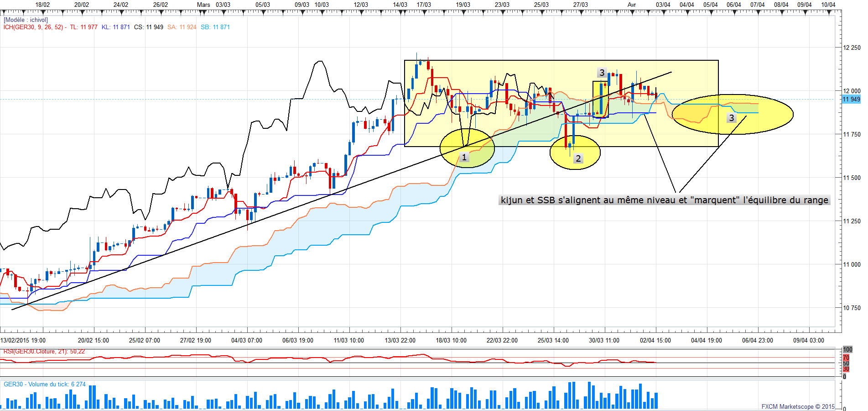This screenshot has height=411, width=868.
Task: Select the annotation marker labeled 2
Action: 578,158
